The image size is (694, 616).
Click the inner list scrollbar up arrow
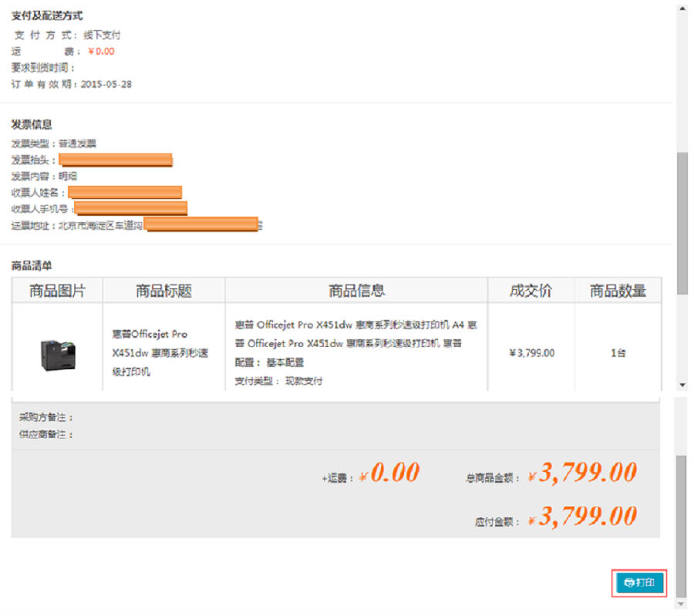click(682, 9)
